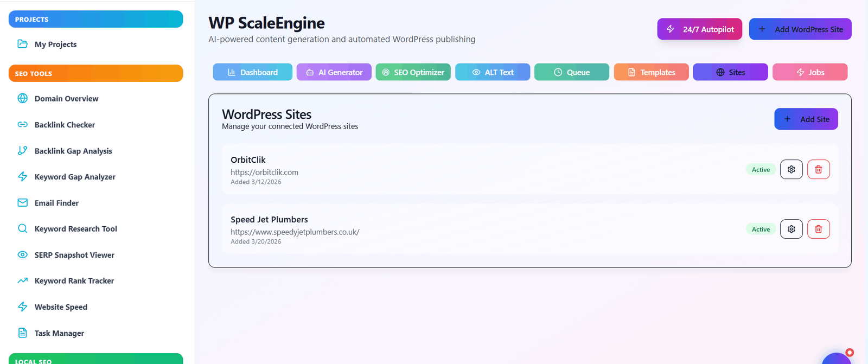Open the floating chat bubble widget

[836, 359]
